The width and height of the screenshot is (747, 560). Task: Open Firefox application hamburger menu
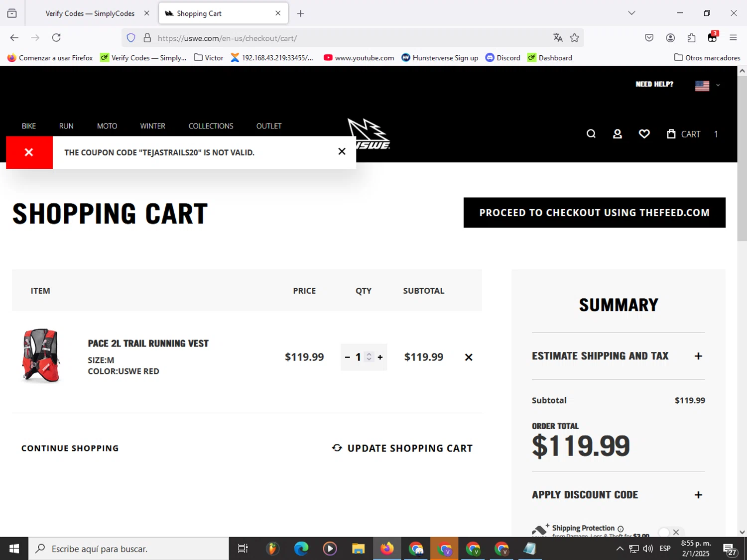pyautogui.click(x=733, y=37)
